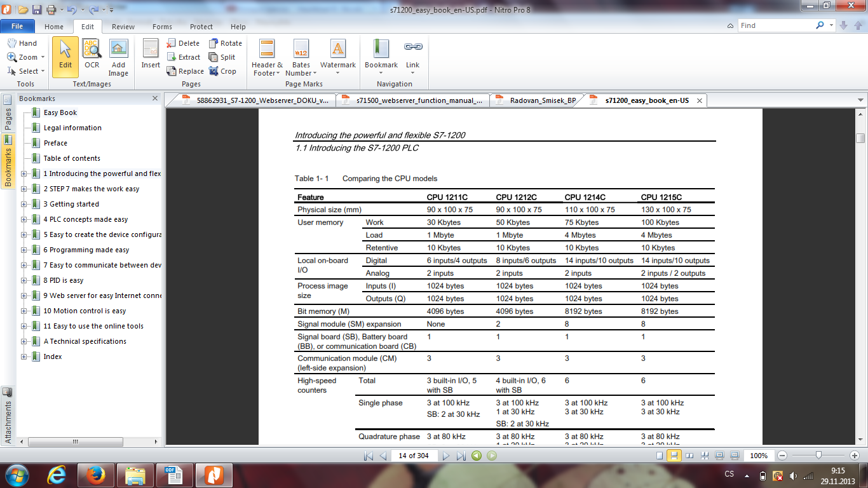The width and height of the screenshot is (868, 488).
Task: Click the page number field
Action: coord(414,456)
